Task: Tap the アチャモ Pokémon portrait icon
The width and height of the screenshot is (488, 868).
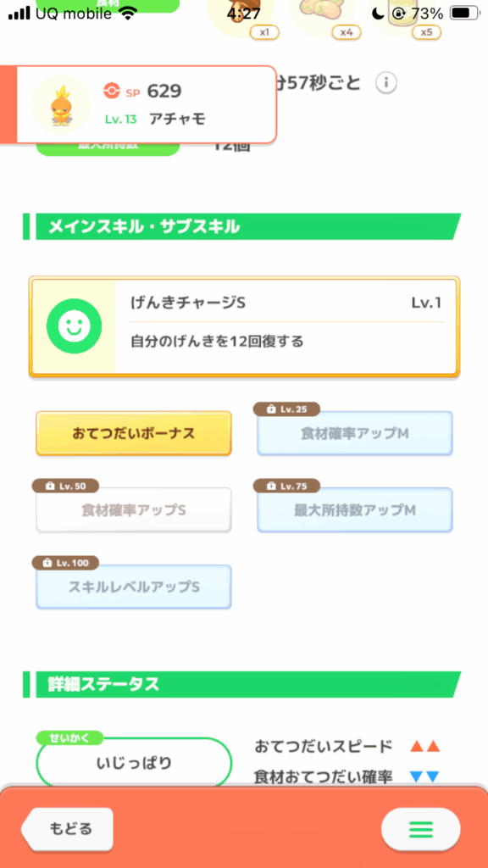Action: click(x=60, y=104)
